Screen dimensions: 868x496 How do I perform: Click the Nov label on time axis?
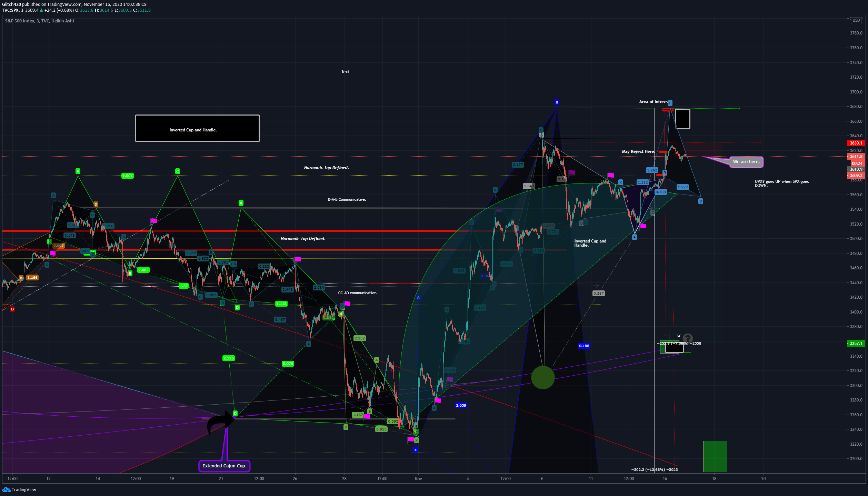418,478
